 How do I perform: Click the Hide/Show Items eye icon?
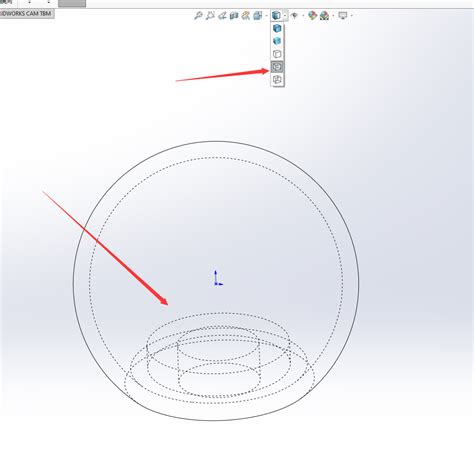pyautogui.click(x=294, y=15)
